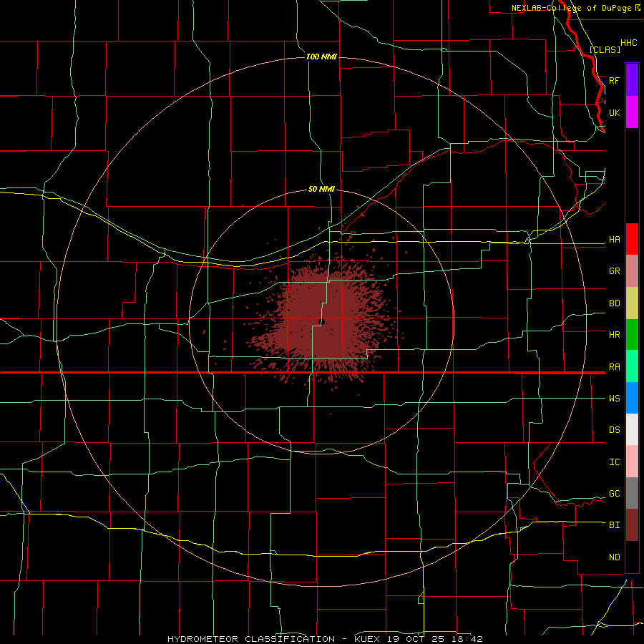This screenshot has width=644, height=644.
Task: Click the WS legend label text
Action: (614, 399)
